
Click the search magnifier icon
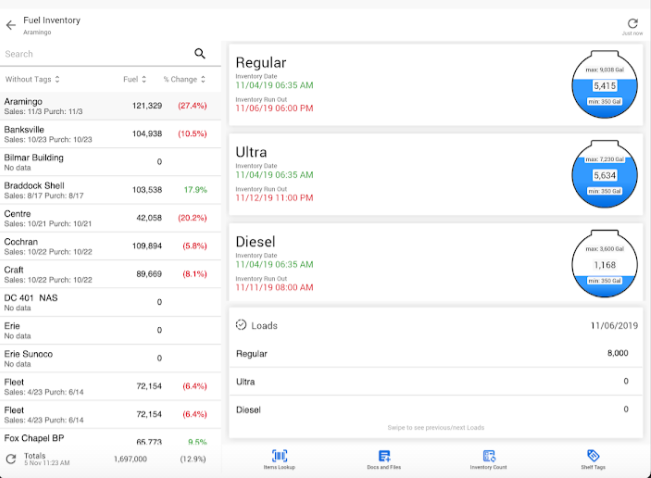(x=200, y=54)
